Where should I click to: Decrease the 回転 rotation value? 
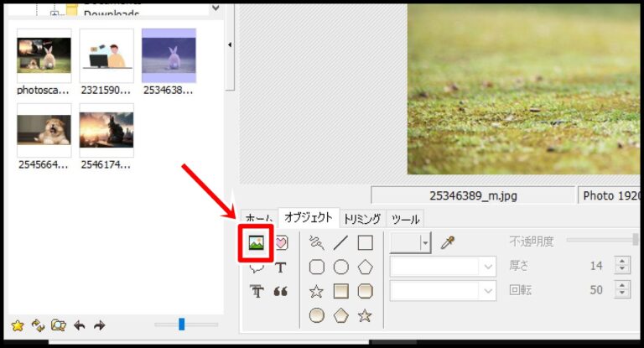coord(622,294)
